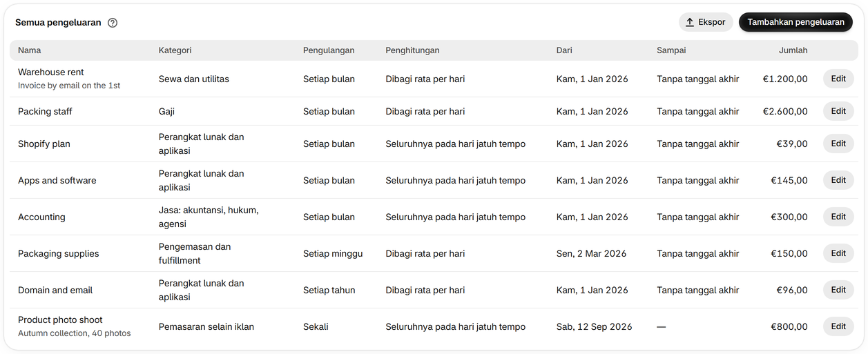Screen dimensions: 868x354
Task: Click the Pengulangan column header
Action: 329,50
